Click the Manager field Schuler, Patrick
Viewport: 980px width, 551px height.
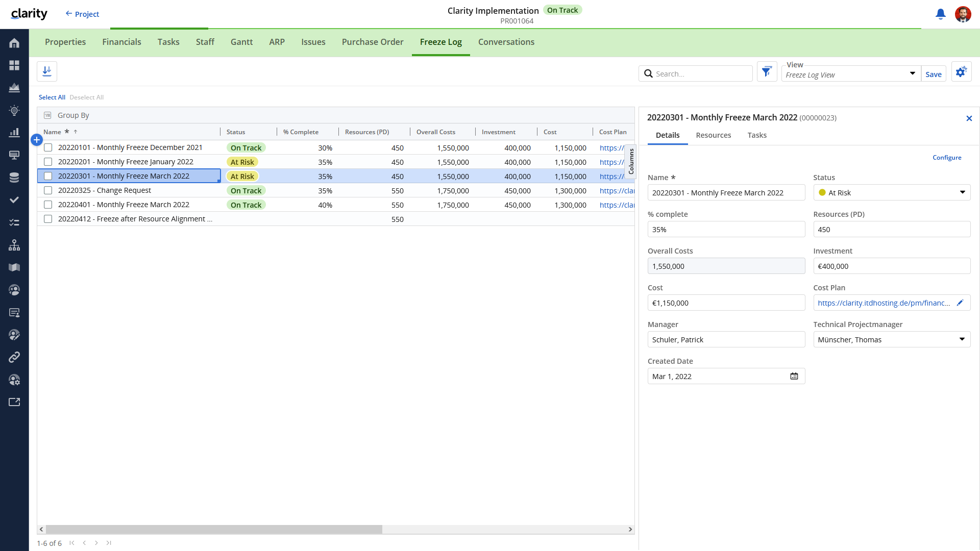point(726,339)
